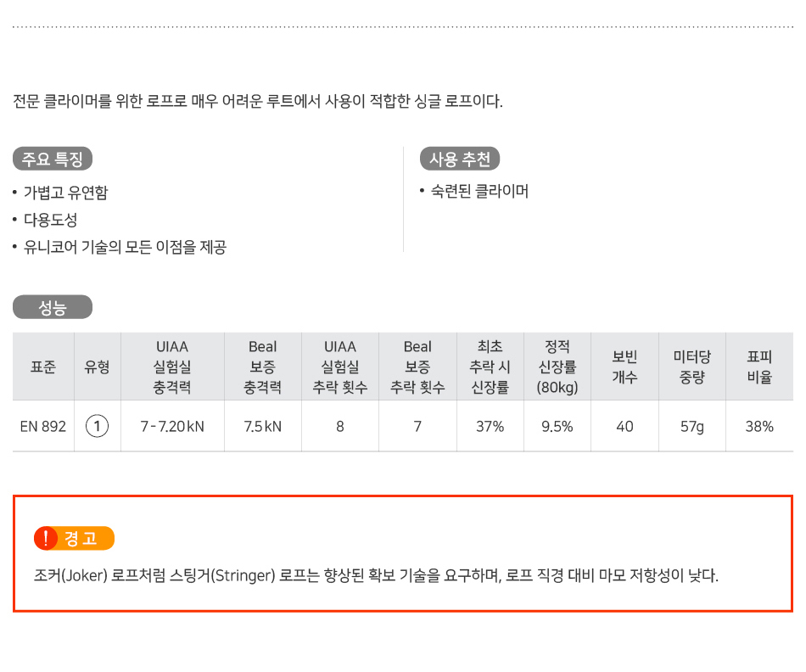Click the circled number 1 type icon
Viewport: 806px width, 672px height.
click(x=97, y=426)
